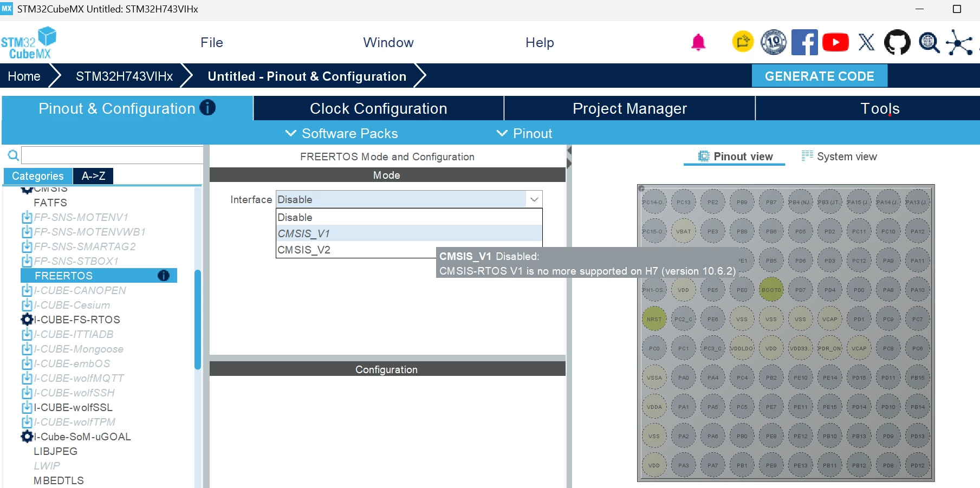Open the pink notifications bell
980x488 pixels.
click(698, 42)
